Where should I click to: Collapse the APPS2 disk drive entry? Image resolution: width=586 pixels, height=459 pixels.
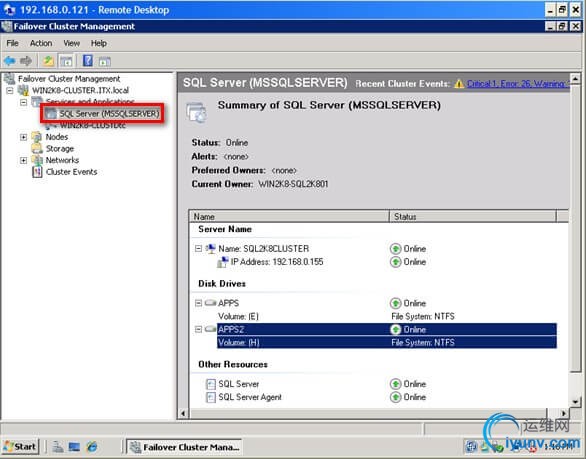tap(198, 329)
